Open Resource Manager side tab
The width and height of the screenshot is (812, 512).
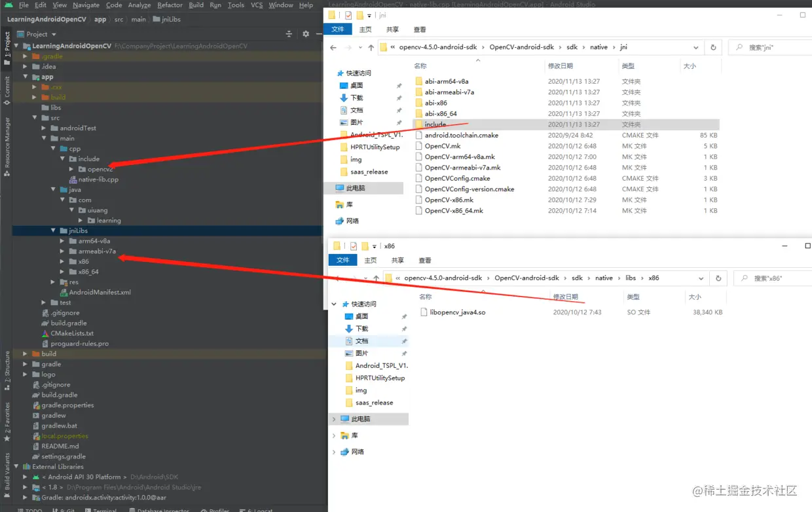pos(7,147)
